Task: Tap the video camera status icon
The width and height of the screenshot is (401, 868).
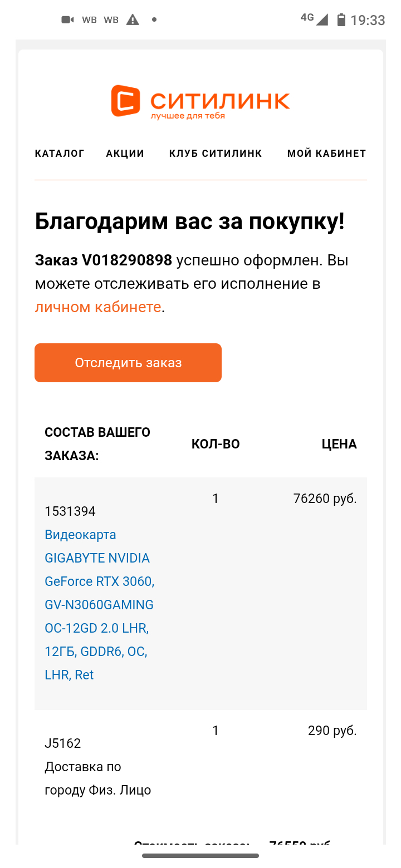Action: [67, 20]
